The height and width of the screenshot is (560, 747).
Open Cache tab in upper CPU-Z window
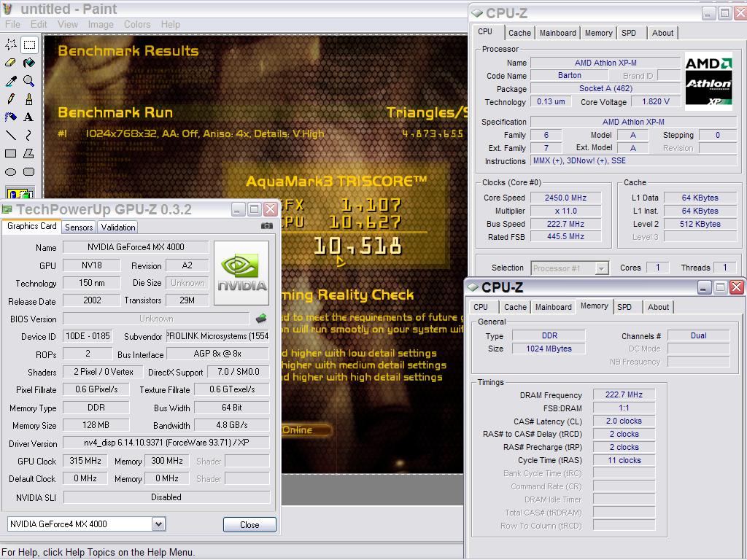[x=519, y=33]
